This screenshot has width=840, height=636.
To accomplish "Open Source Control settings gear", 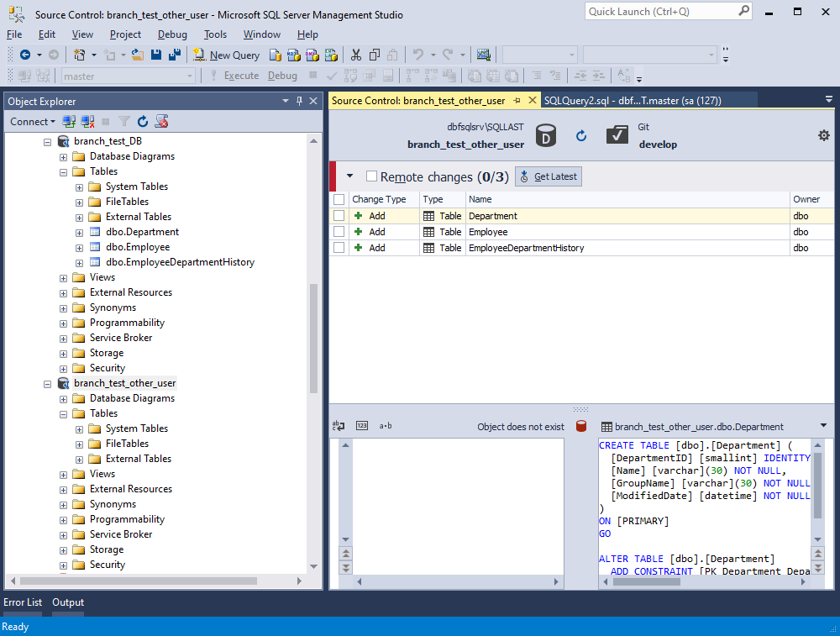I will point(824,135).
